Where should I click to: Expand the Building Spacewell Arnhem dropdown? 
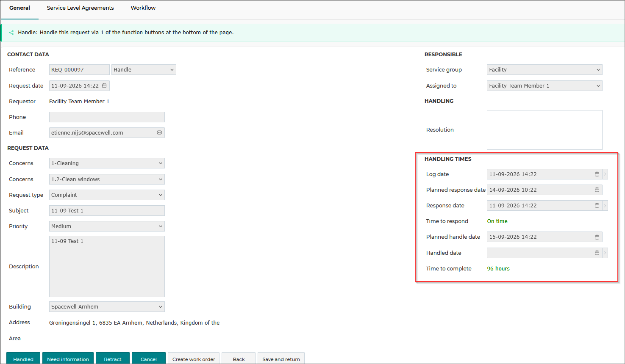[107, 307]
